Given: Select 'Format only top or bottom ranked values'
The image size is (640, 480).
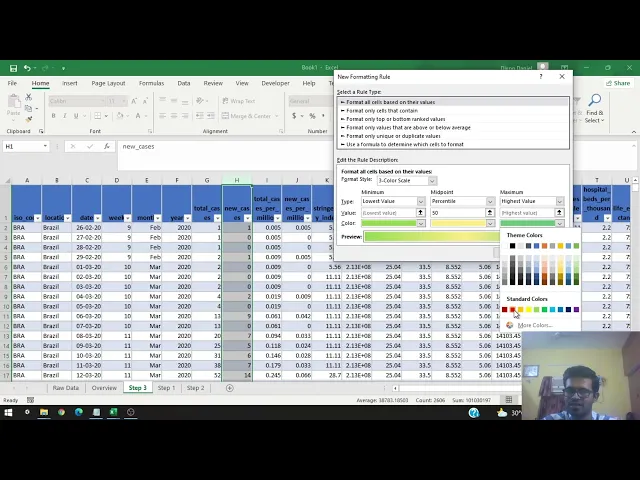Looking at the screenshot, I should 453,119.
